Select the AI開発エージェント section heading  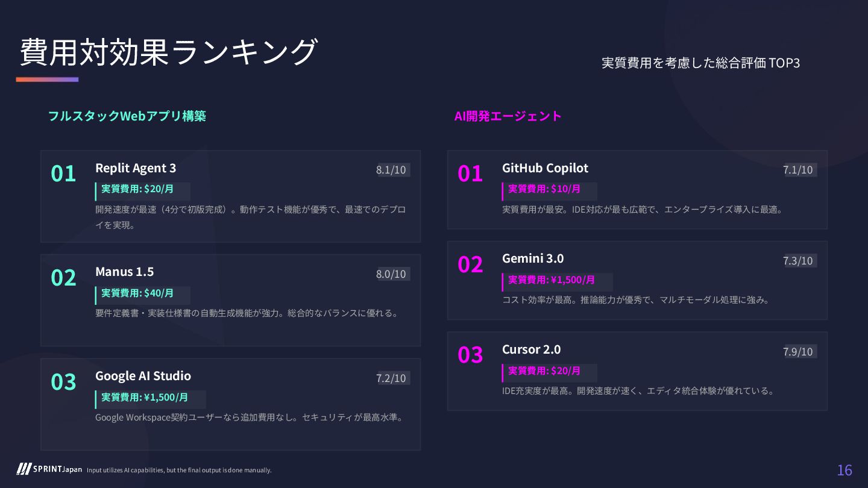(x=508, y=116)
